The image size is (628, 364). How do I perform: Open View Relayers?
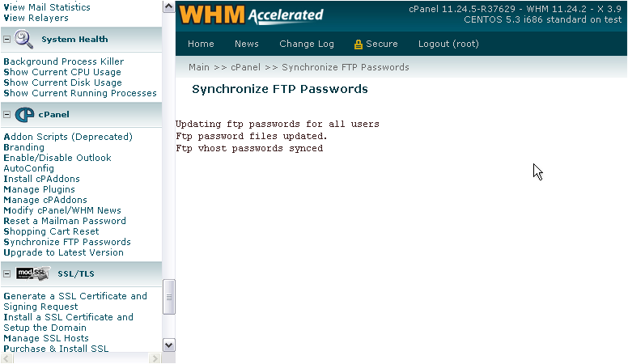pos(36,18)
